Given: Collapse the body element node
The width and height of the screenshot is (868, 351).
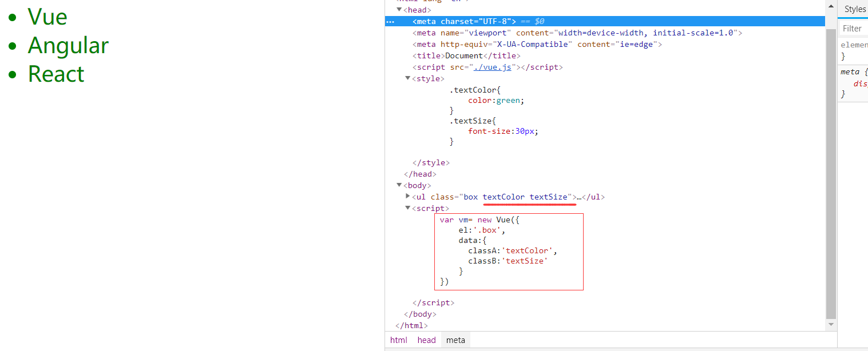Looking at the screenshot, I should pyautogui.click(x=399, y=185).
